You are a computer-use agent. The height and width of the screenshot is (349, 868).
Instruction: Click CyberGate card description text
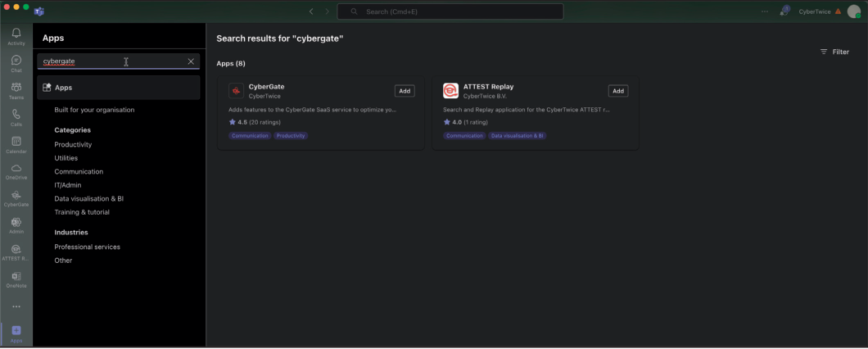[312, 110]
